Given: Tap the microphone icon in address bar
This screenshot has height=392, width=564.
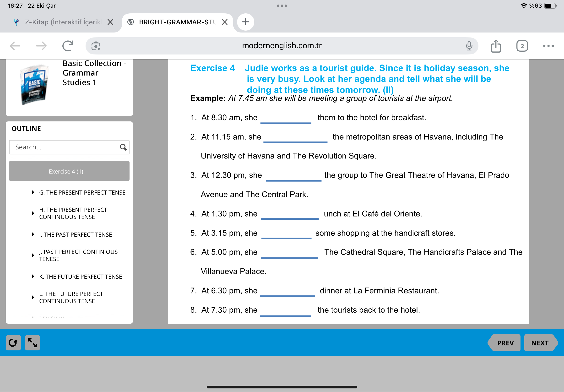Looking at the screenshot, I should 469,46.
